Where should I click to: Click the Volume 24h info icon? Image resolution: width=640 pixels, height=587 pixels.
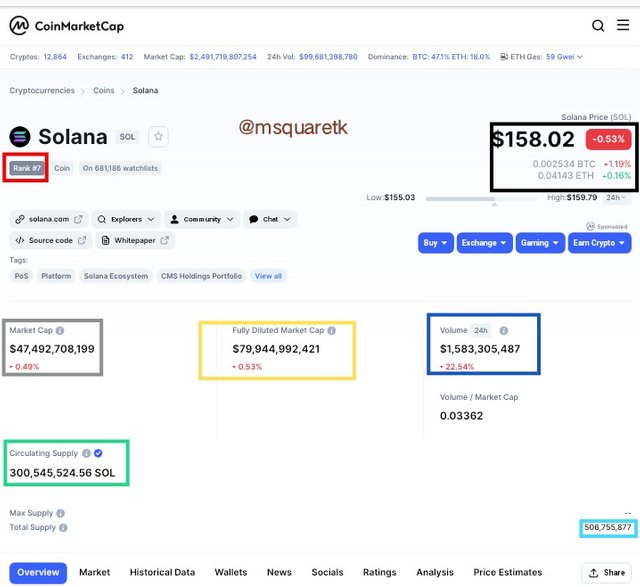(x=504, y=331)
